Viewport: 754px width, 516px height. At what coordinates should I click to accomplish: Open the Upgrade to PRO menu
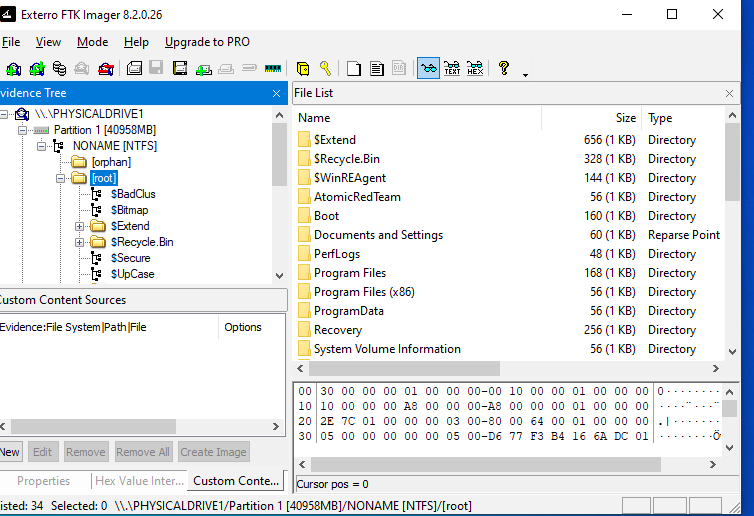click(207, 42)
